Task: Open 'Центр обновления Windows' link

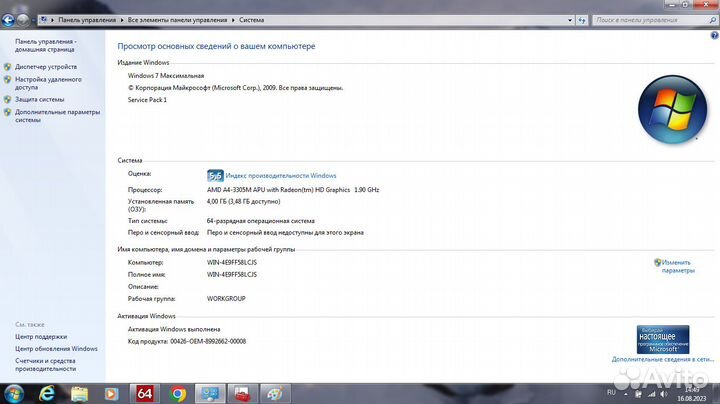Action: coord(56,348)
